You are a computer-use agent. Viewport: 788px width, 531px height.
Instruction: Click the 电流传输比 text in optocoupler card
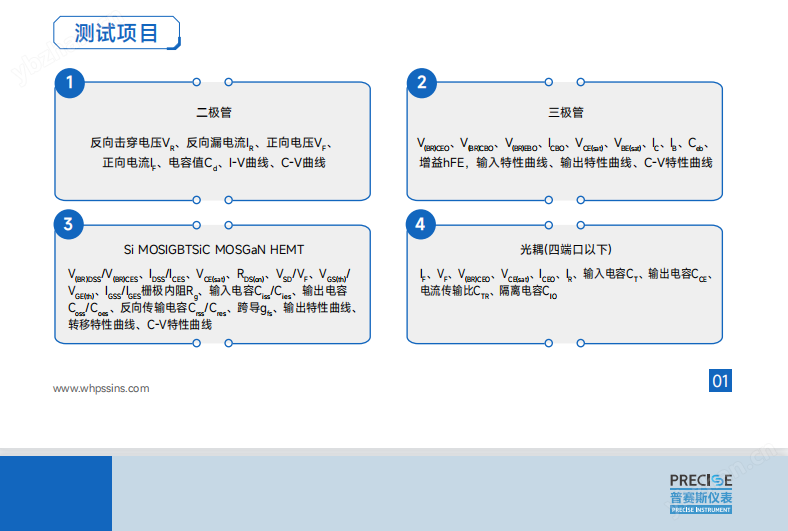pyautogui.click(x=446, y=291)
